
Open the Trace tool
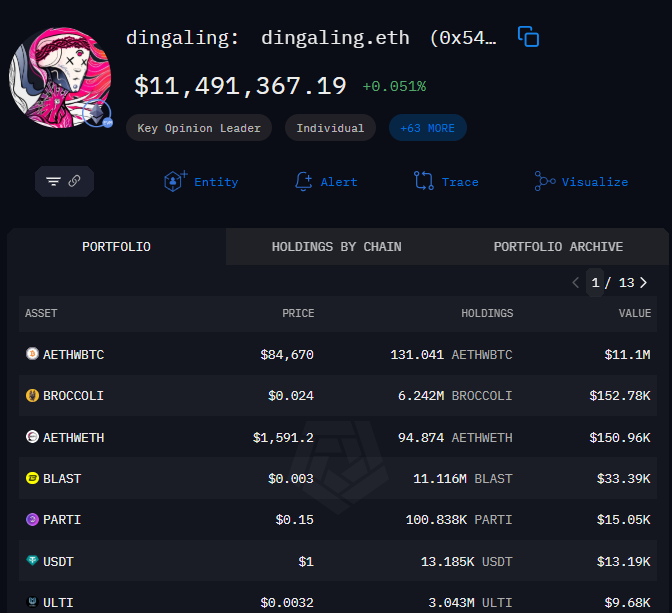point(423,181)
